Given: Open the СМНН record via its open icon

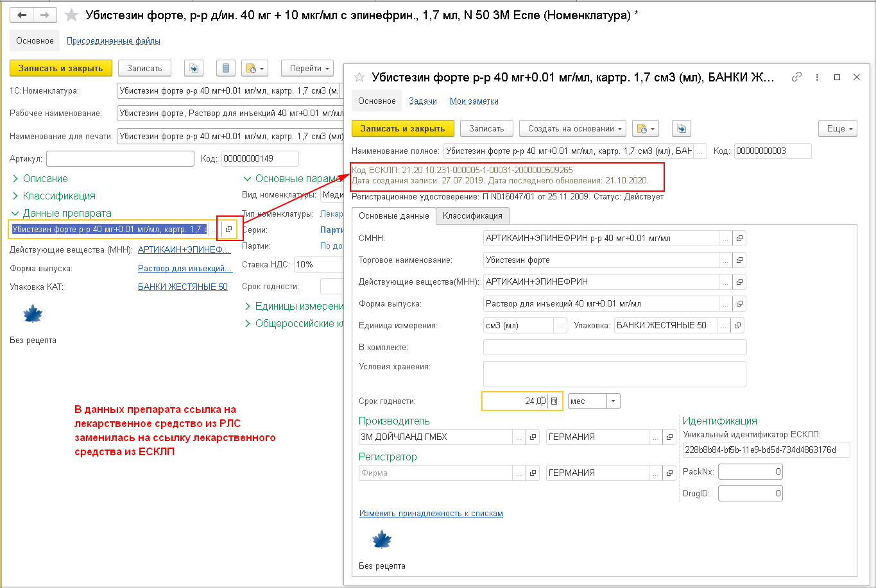Looking at the screenshot, I should pyautogui.click(x=739, y=239).
